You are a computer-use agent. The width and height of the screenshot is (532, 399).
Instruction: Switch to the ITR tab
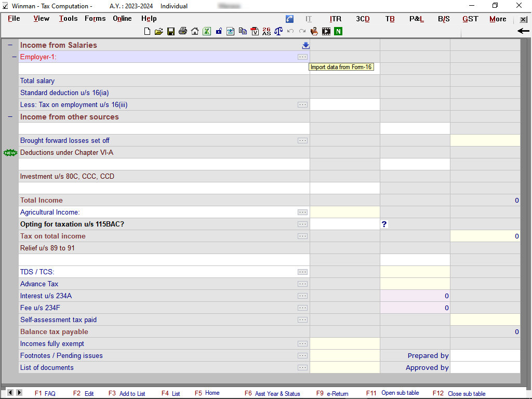336,19
